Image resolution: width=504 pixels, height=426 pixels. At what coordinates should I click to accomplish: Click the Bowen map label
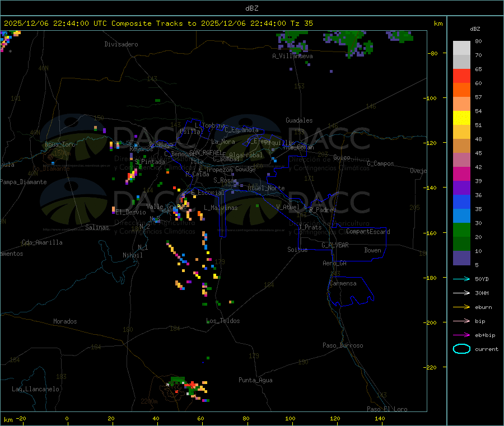click(x=373, y=250)
